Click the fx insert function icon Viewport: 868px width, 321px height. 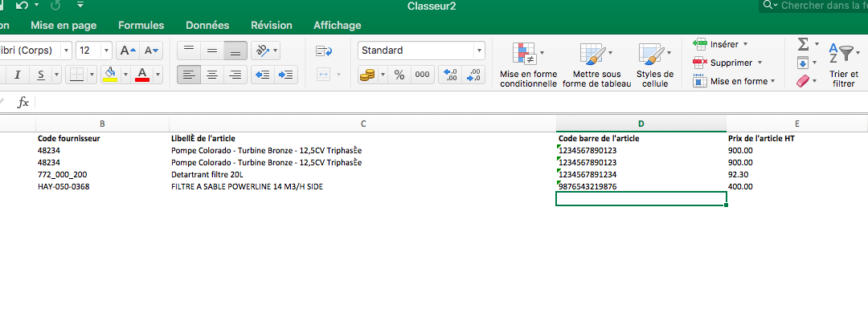point(23,102)
